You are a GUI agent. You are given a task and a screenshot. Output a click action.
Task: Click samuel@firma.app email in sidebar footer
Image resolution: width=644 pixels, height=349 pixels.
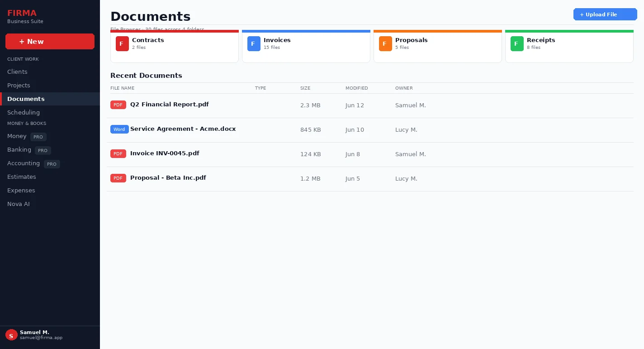pos(41,338)
